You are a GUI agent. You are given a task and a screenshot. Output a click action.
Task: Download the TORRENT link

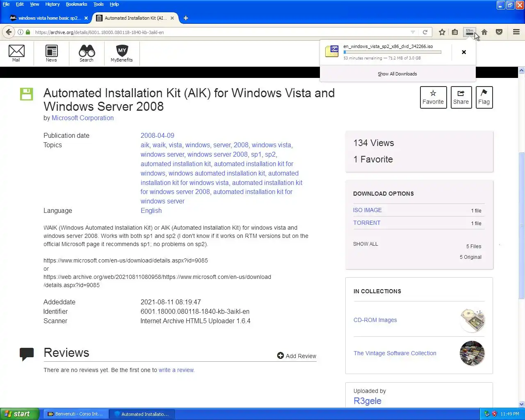coord(367,223)
